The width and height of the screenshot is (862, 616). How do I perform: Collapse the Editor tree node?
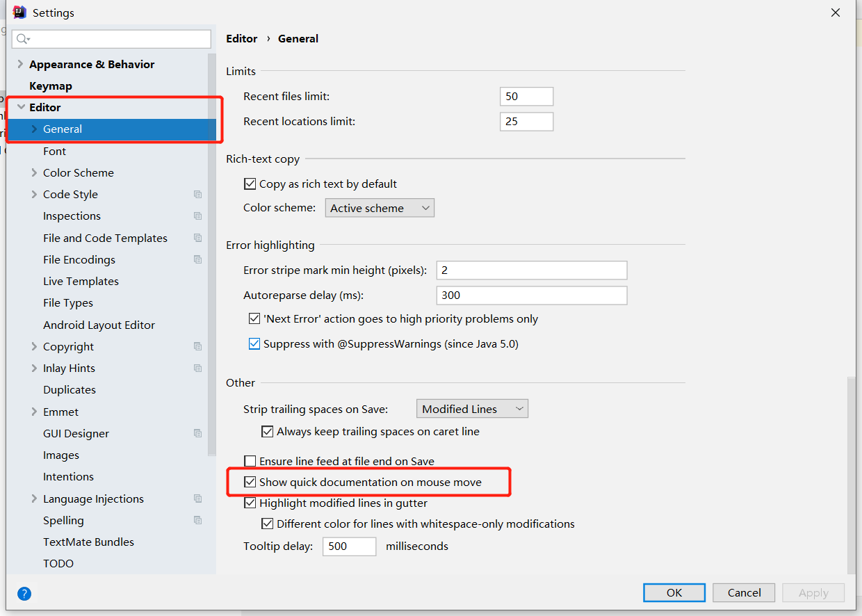pyautogui.click(x=21, y=107)
